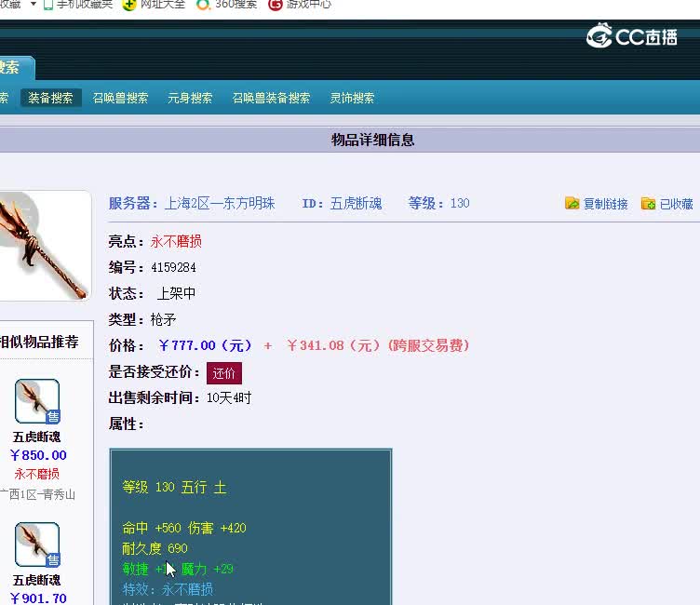Click the 已收藏 link text

[x=677, y=204]
